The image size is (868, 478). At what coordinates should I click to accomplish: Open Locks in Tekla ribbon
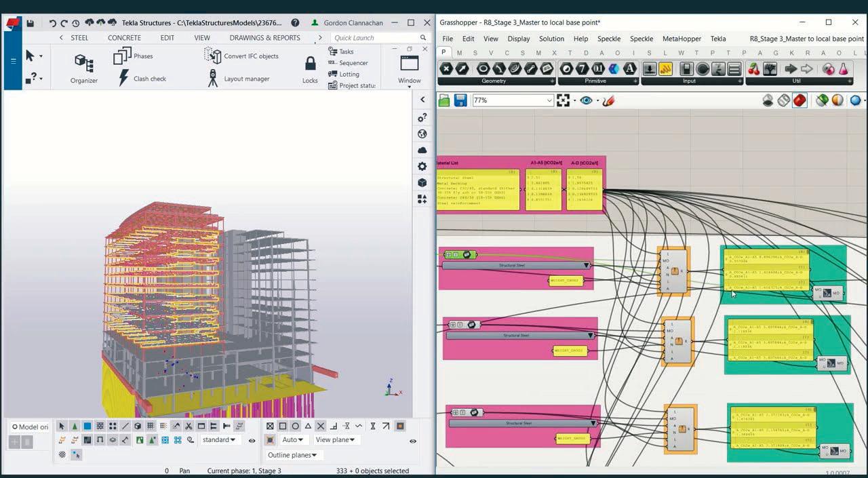pos(310,70)
